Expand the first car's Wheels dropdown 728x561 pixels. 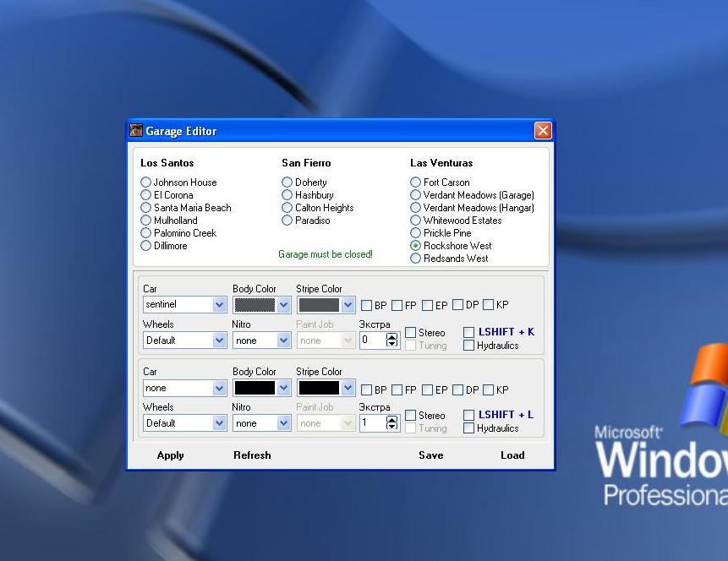click(x=219, y=340)
